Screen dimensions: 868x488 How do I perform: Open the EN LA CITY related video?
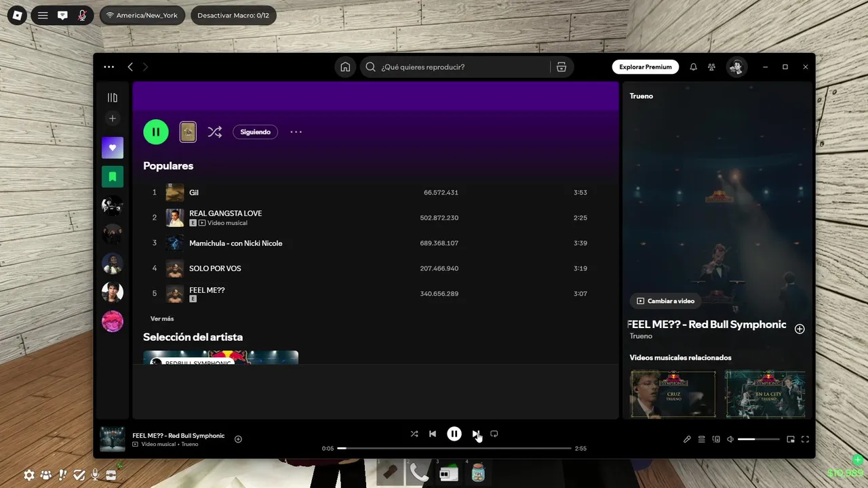tap(765, 394)
